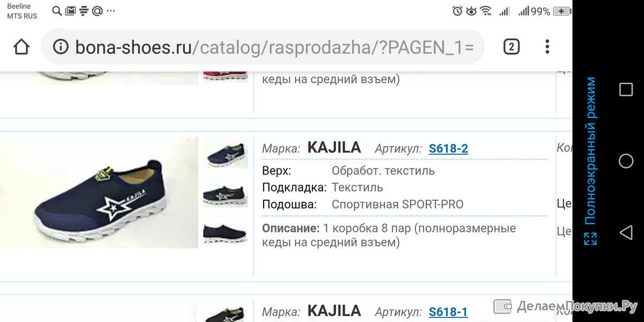Image resolution: width=644 pixels, height=322 pixels.
Task: Open article link S618-1
Action: [448, 312]
